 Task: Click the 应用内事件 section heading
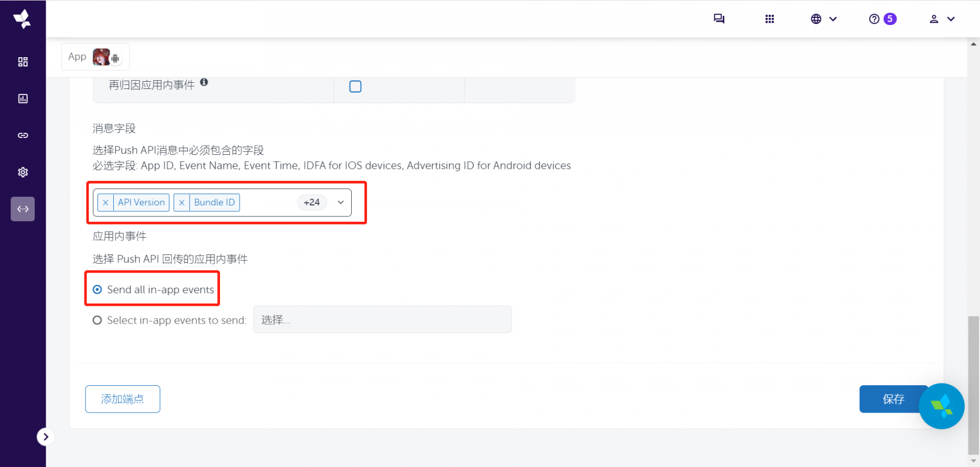click(120, 236)
